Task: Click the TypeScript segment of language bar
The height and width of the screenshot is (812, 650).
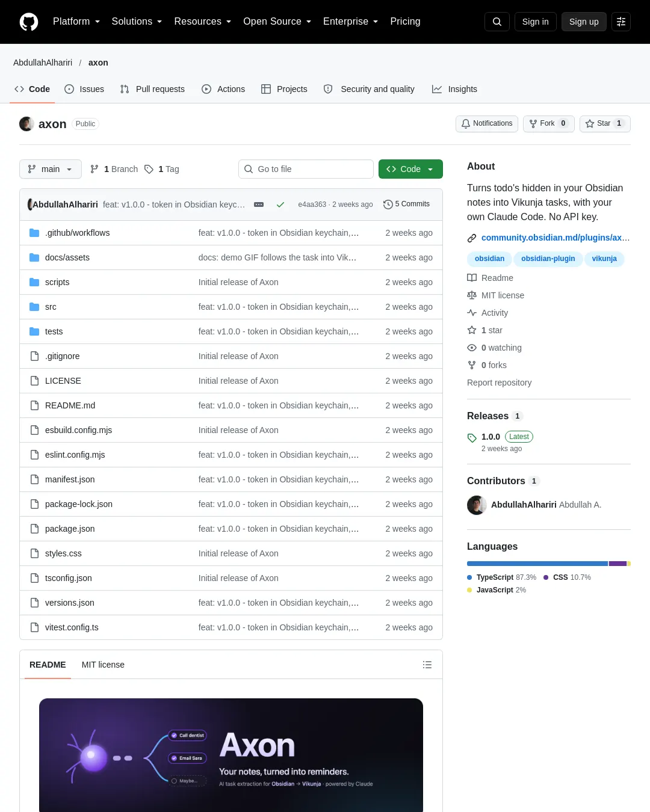Action: [537, 564]
